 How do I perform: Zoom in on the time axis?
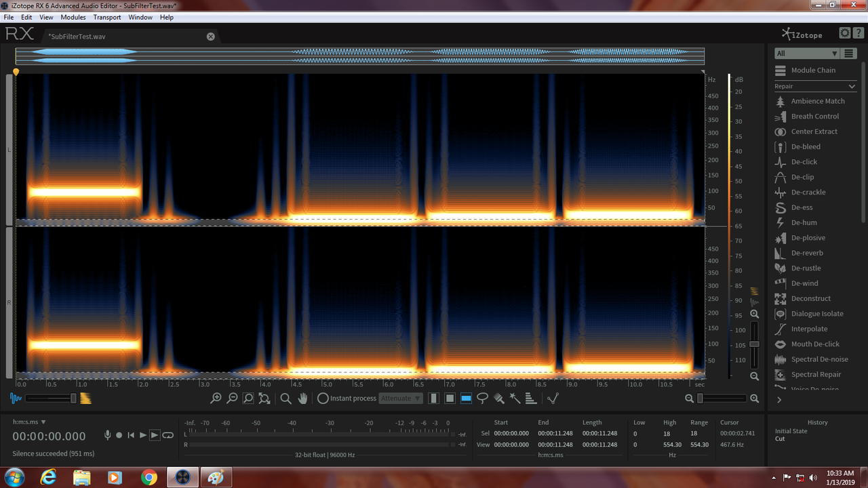(216, 399)
